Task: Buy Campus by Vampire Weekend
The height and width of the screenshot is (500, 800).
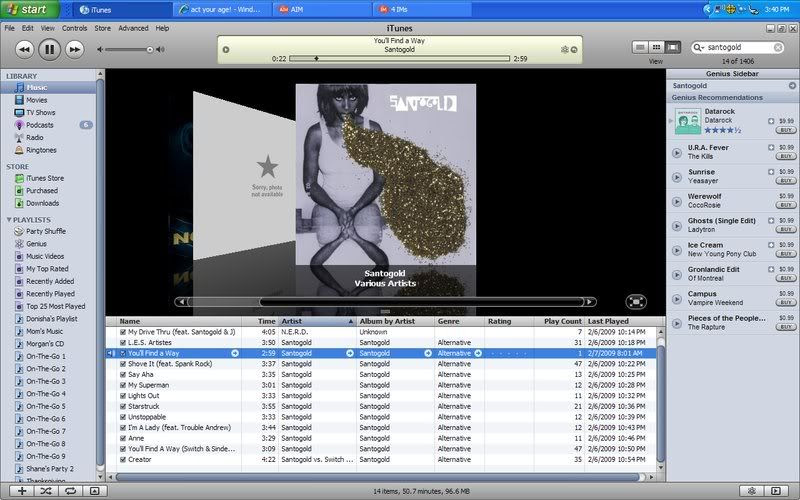Action: pyautogui.click(x=786, y=303)
